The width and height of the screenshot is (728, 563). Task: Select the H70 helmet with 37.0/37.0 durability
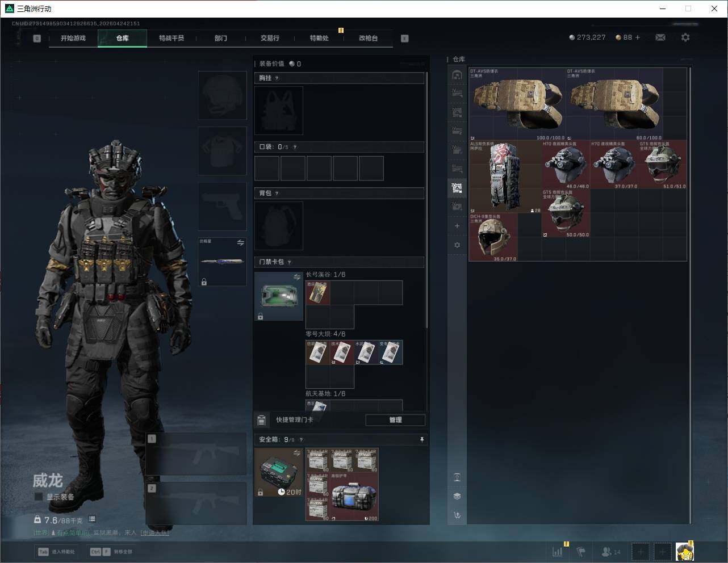[x=614, y=165]
